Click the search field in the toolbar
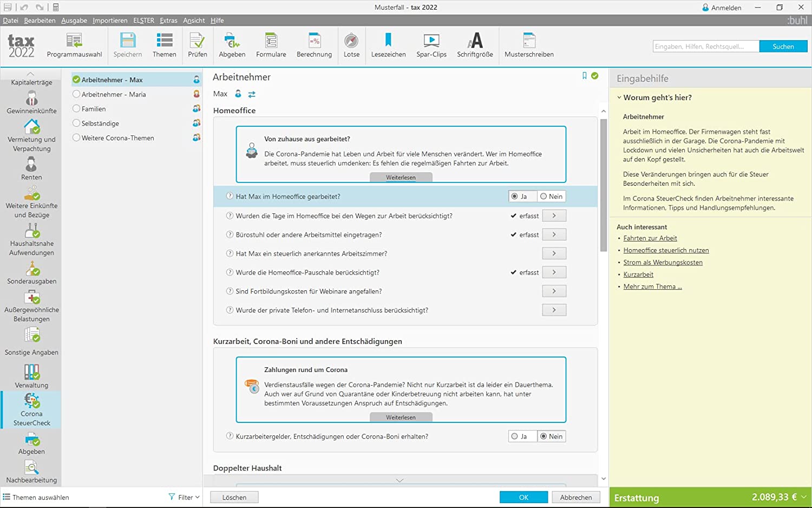The height and width of the screenshot is (508, 812). pyautogui.click(x=705, y=47)
